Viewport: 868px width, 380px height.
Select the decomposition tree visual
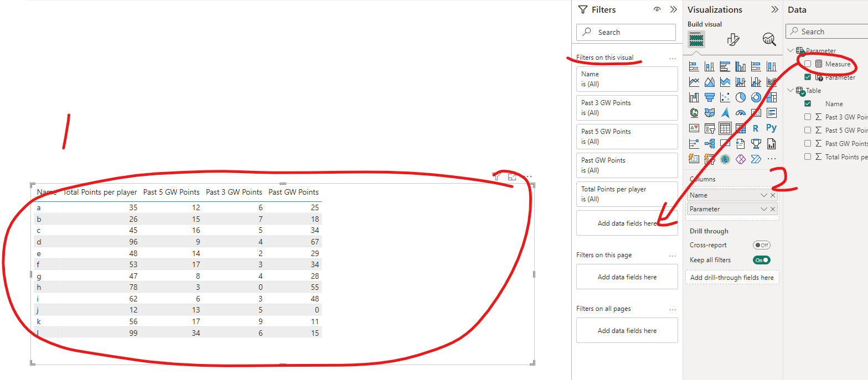click(x=709, y=144)
